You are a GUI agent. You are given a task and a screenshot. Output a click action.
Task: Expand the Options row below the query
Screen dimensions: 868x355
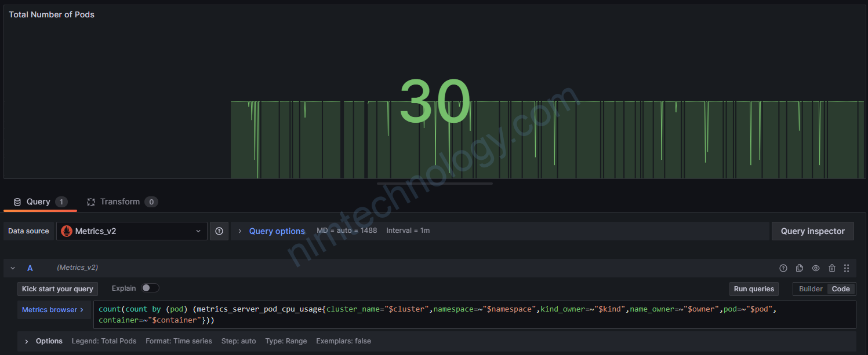pos(27,341)
